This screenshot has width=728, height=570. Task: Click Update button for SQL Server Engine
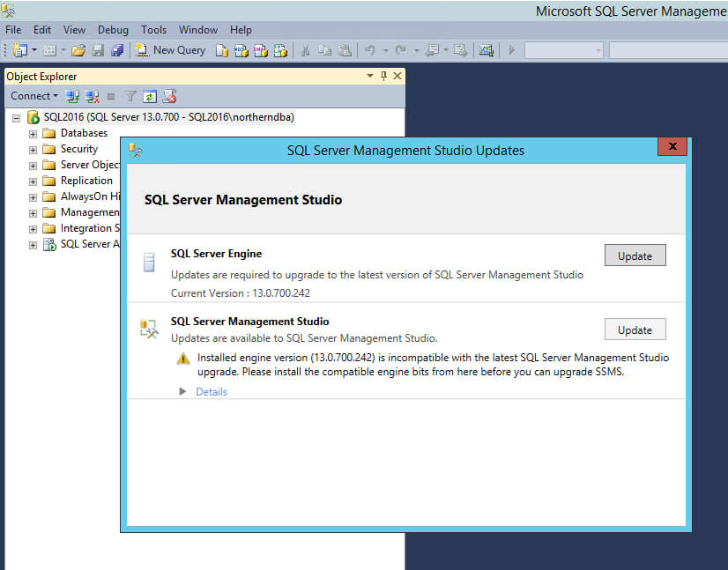click(635, 255)
